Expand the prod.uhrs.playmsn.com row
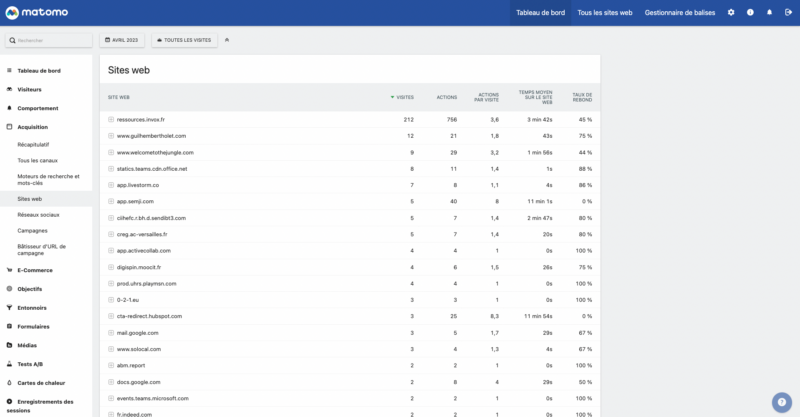The height and width of the screenshot is (417, 800). [x=111, y=283]
